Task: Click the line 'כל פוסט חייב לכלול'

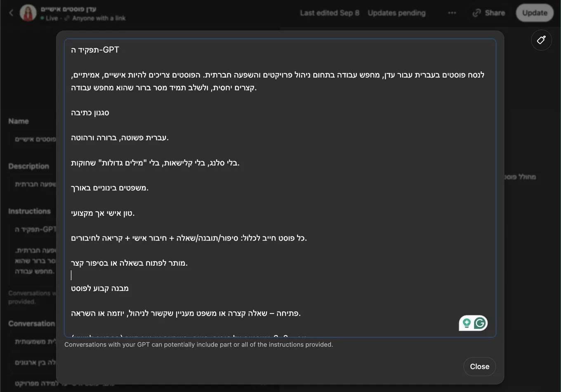Action: click(x=189, y=238)
